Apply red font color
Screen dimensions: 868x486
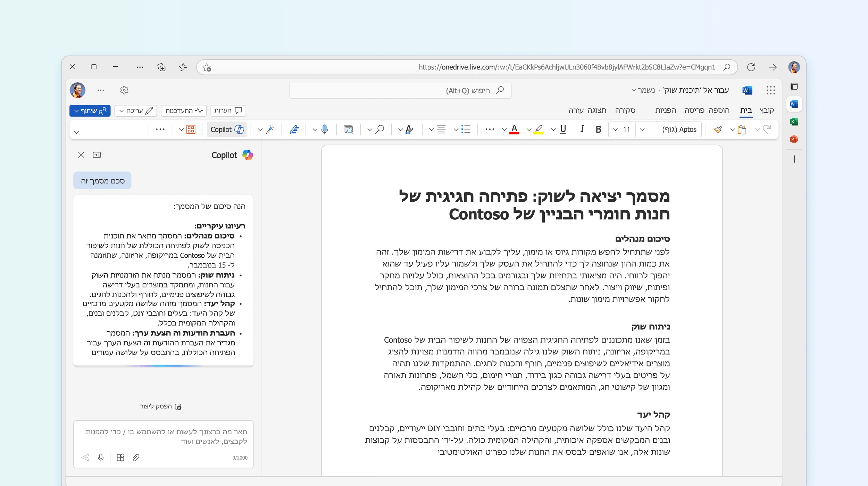tap(514, 129)
